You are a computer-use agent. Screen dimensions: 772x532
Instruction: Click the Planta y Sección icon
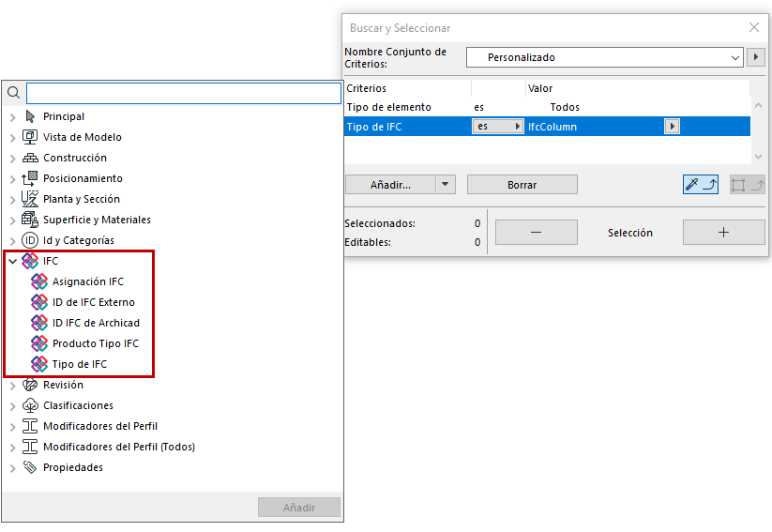pos(30,199)
